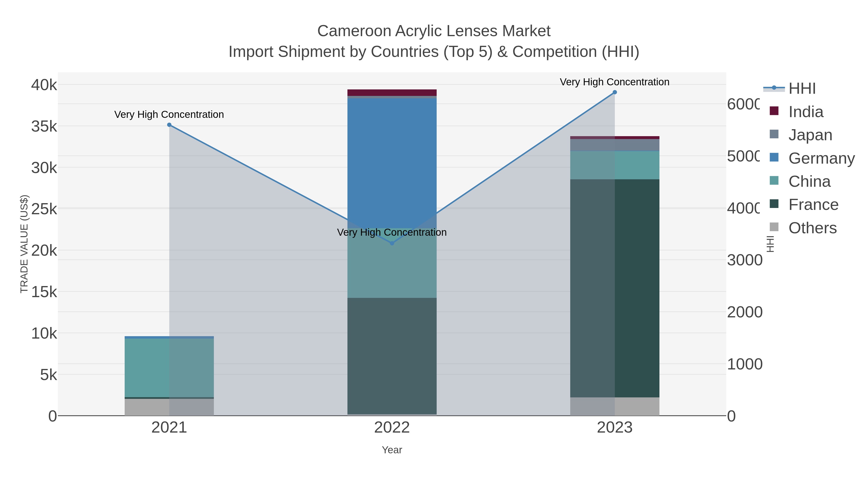
Task: Click the China segment of 2022 bar
Action: [392, 263]
